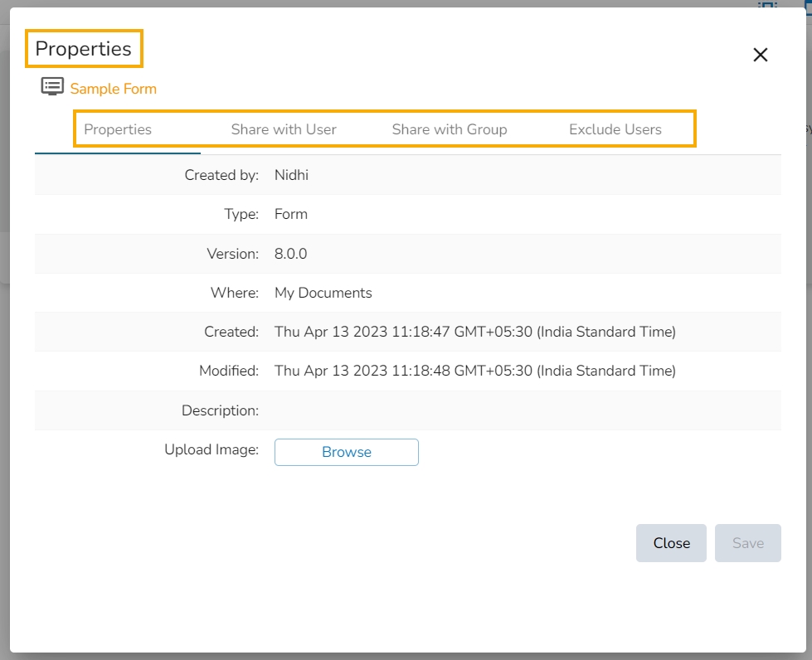Click the Save button
The width and height of the screenshot is (812, 660).
point(748,543)
